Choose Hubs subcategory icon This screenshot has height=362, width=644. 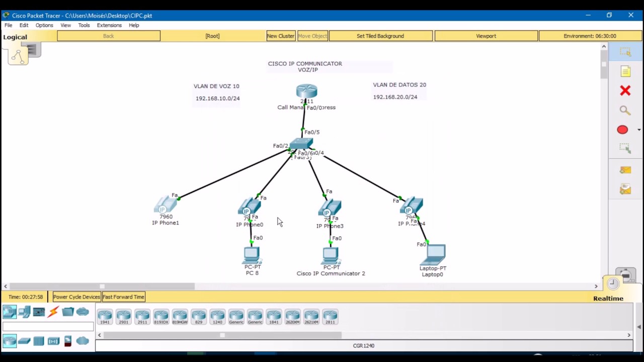click(39, 341)
